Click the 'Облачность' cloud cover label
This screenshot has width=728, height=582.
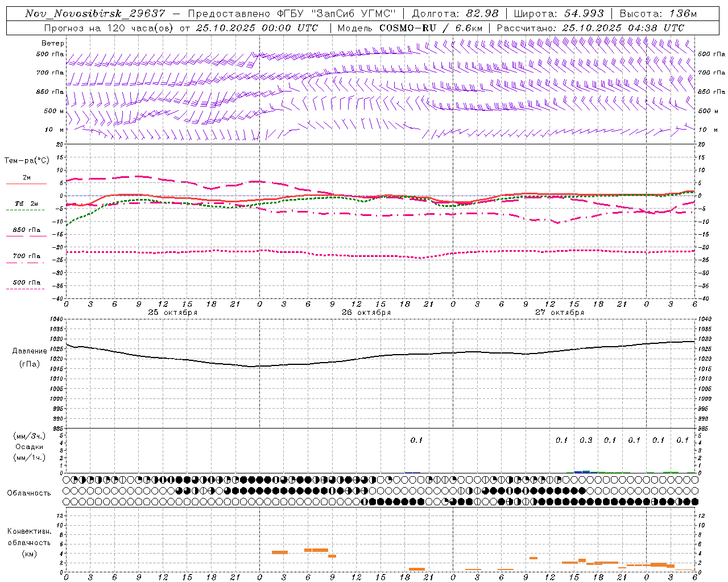coord(29,493)
